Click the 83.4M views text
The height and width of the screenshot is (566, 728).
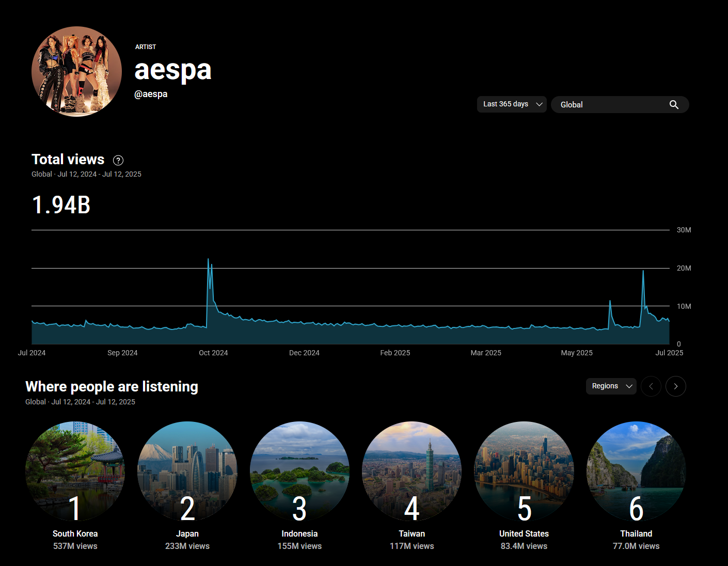point(524,546)
